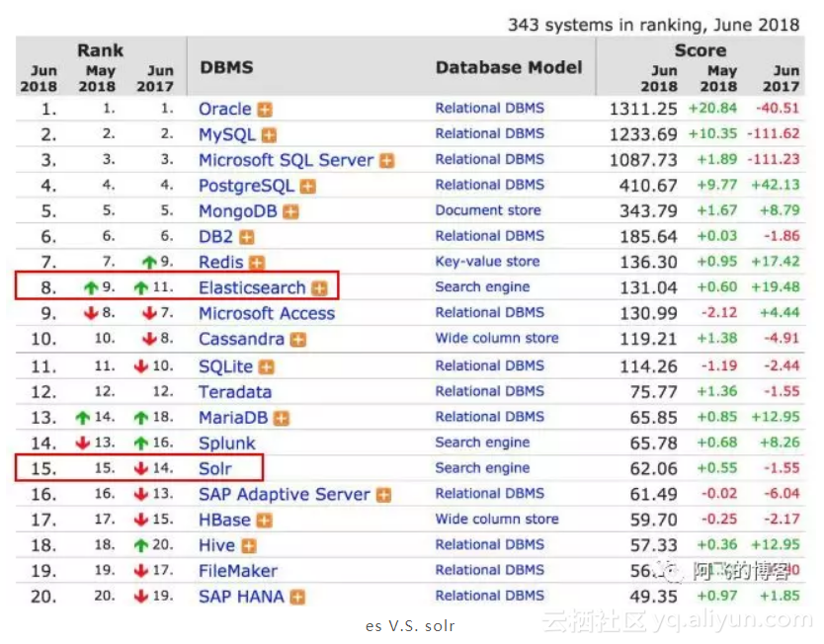Image resolution: width=824 pixels, height=644 pixels.
Task: Open the MongoDB link
Action: coord(238,210)
